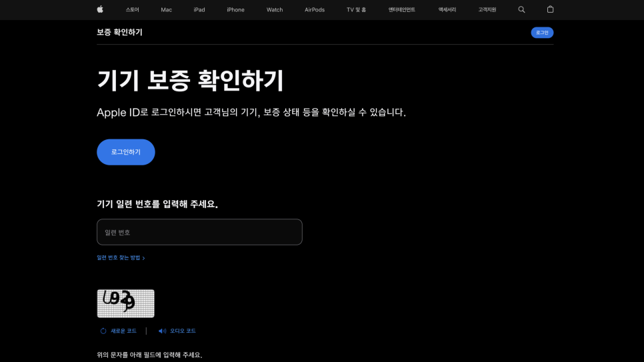Image resolution: width=644 pixels, height=362 pixels.
Task: Click the 기기 보증 확인하기 heading
Action: pyautogui.click(x=190, y=81)
